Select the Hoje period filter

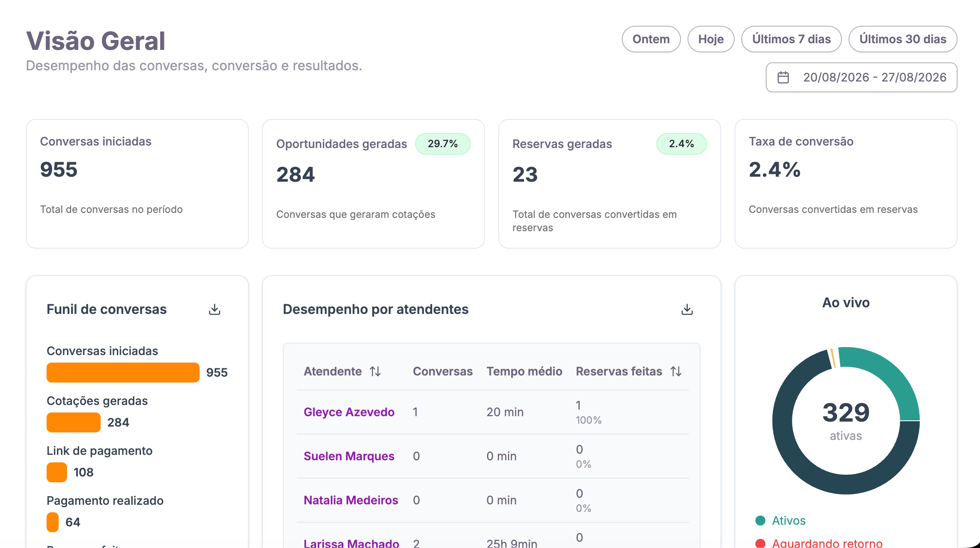point(711,39)
